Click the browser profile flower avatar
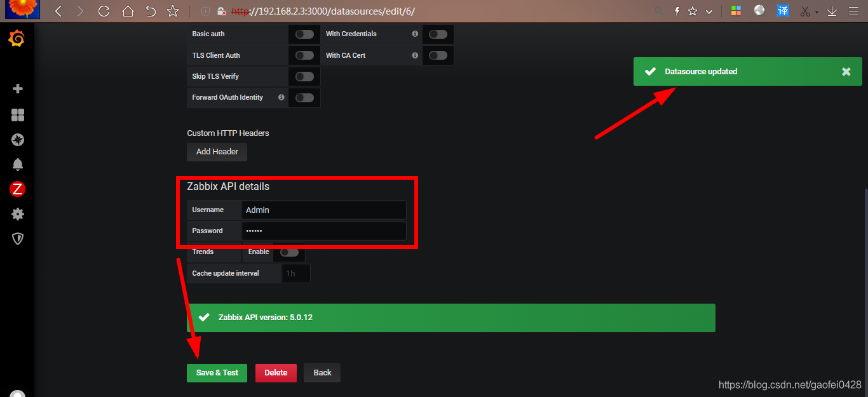This screenshot has width=868, height=397. (22, 9)
